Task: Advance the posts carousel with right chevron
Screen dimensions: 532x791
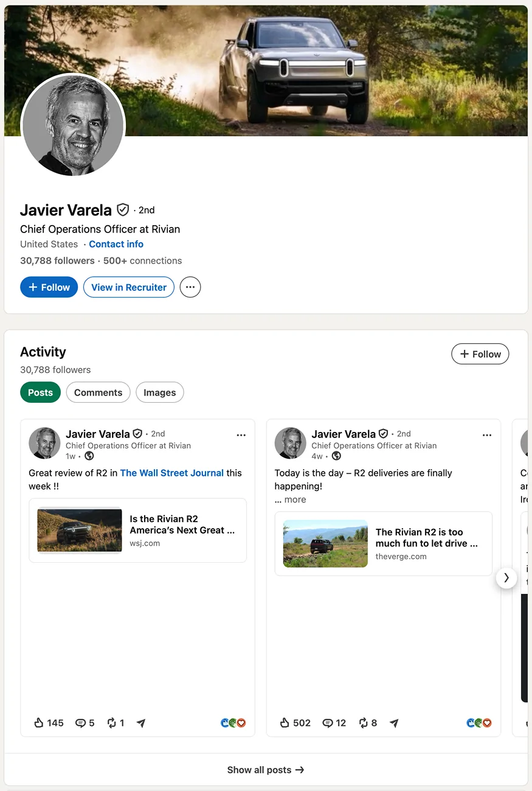Action: tap(506, 578)
